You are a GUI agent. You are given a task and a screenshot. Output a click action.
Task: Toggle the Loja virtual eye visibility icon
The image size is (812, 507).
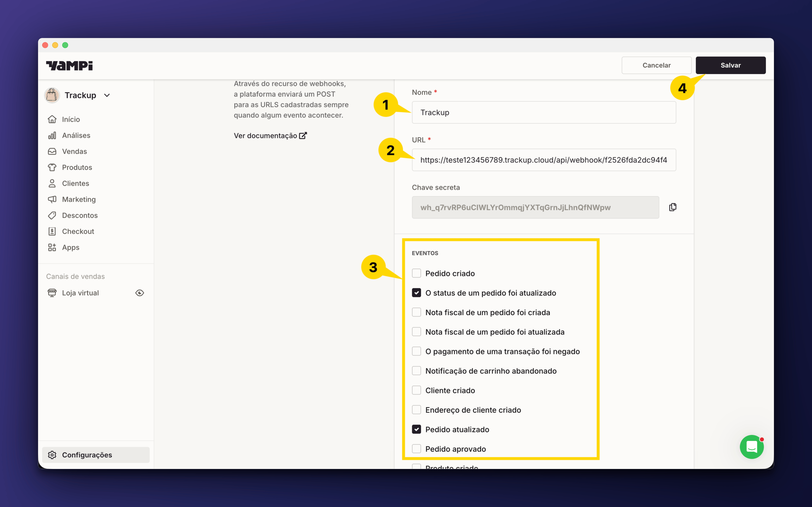140,293
